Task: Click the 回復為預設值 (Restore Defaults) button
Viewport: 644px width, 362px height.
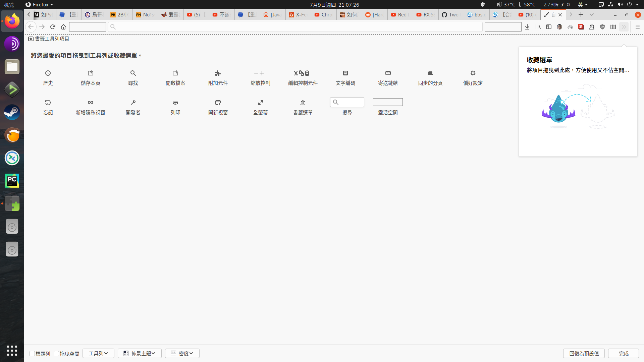Action: coord(584,353)
